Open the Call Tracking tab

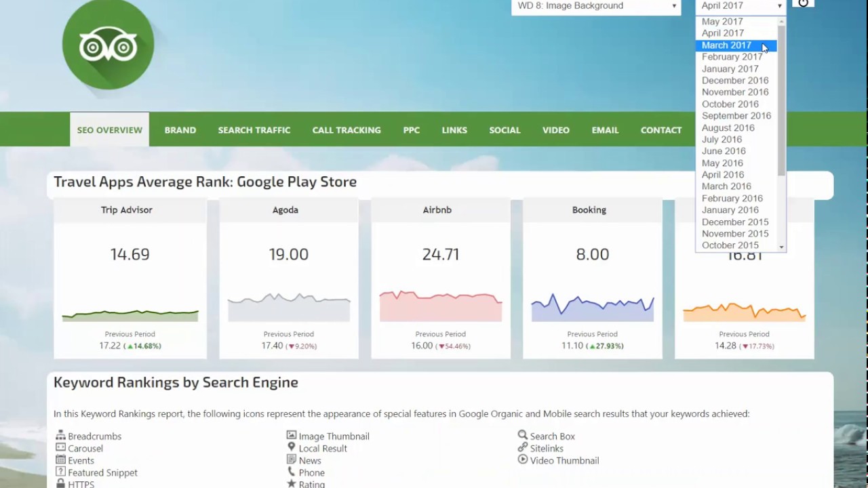347,130
